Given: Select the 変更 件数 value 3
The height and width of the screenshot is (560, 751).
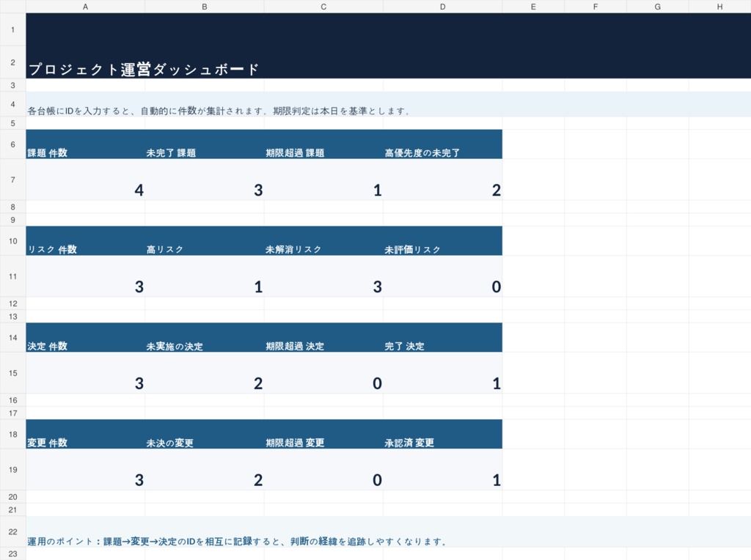Looking at the screenshot, I should pyautogui.click(x=85, y=470).
